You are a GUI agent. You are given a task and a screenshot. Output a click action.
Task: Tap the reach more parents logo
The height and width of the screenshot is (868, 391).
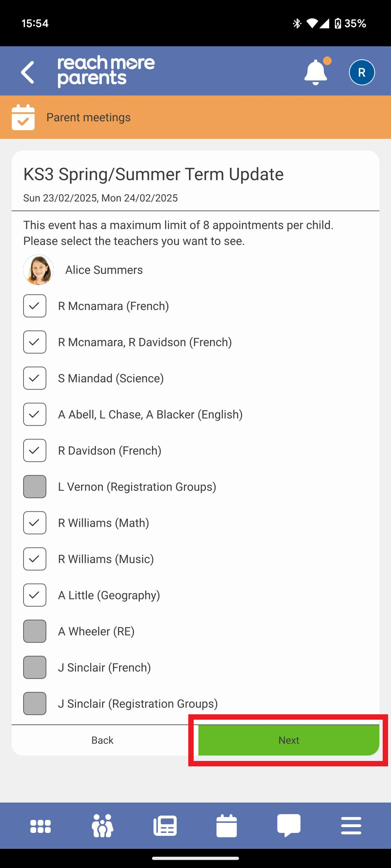pos(106,72)
